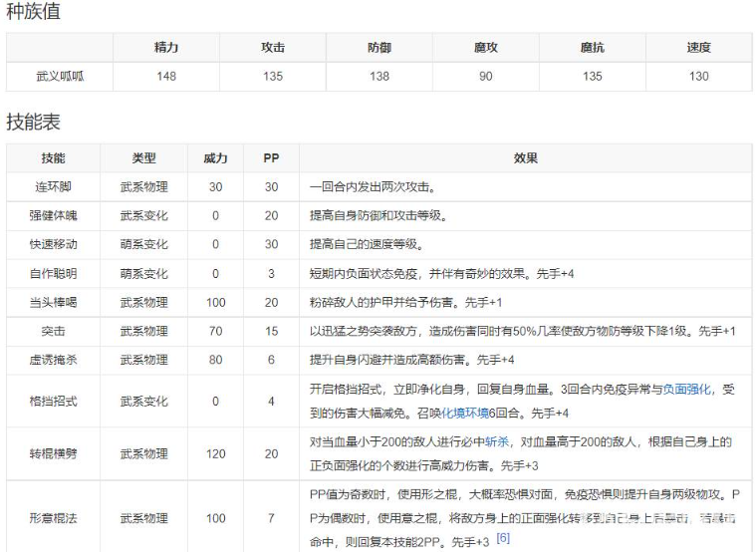Follow the 斩杀 hyperlink
The height and width of the screenshot is (560, 755).
coord(497,441)
